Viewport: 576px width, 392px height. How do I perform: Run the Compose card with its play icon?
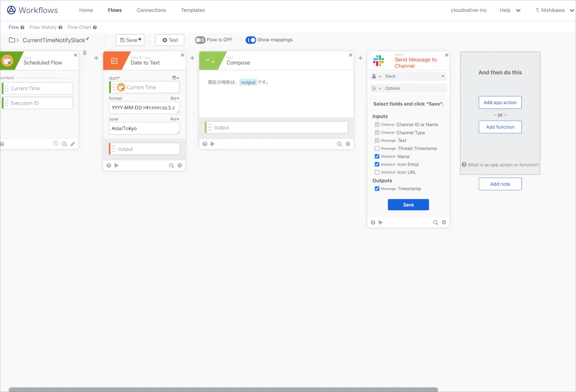pyautogui.click(x=213, y=144)
